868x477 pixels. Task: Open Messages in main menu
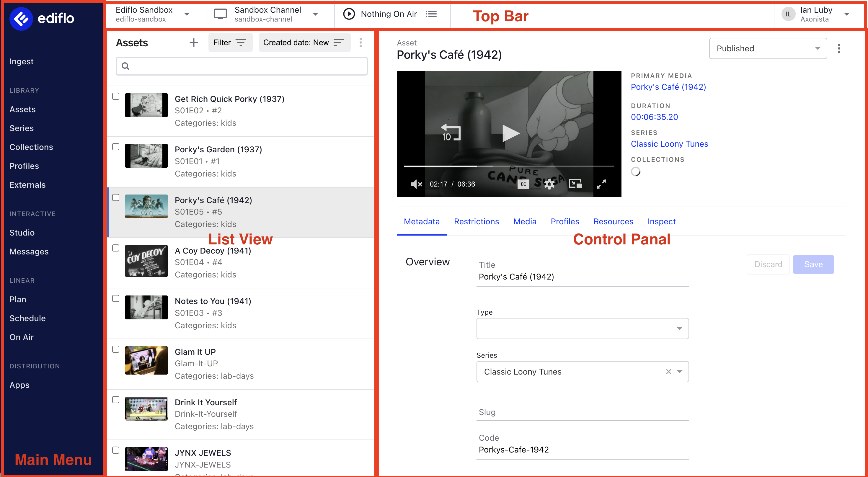pos(29,252)
